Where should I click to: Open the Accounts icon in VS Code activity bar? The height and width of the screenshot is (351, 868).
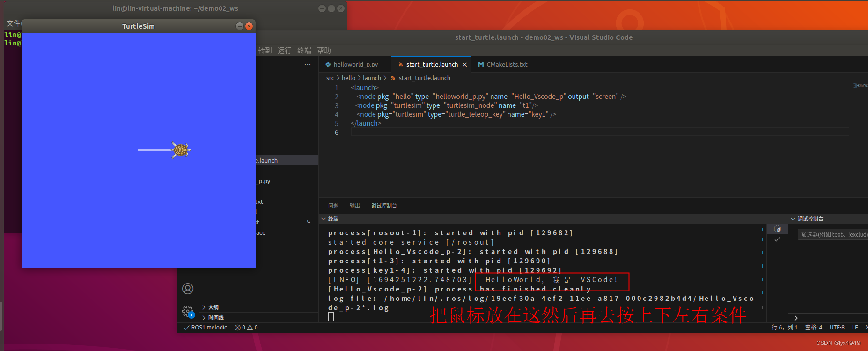188,289
